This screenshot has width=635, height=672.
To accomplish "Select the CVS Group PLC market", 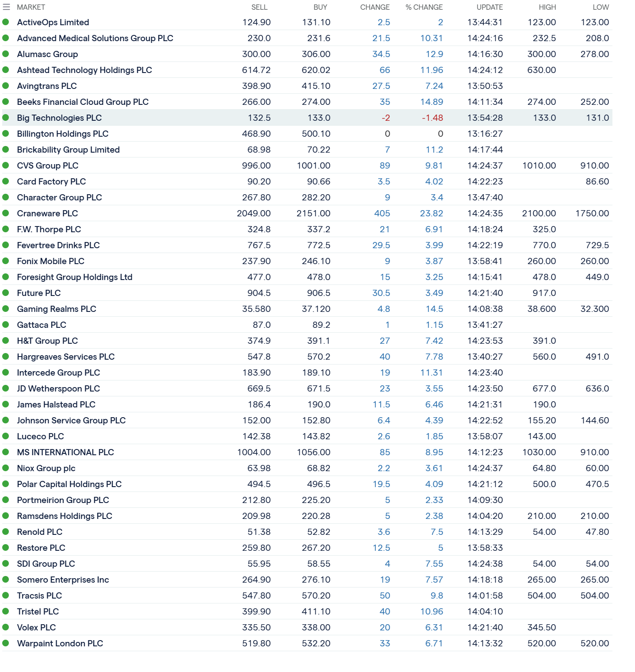I will [x=48, y=165].
